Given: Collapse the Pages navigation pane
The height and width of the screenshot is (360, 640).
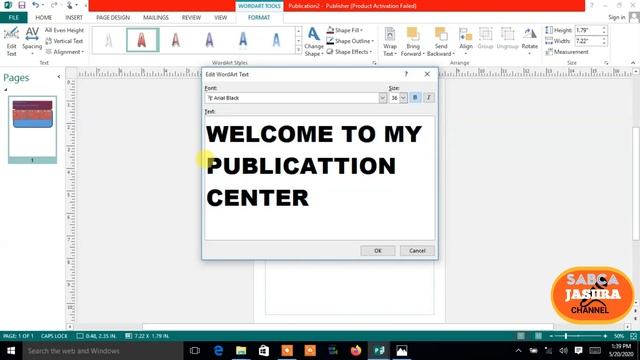Looking at the screenshot, I should coord(59,77).
